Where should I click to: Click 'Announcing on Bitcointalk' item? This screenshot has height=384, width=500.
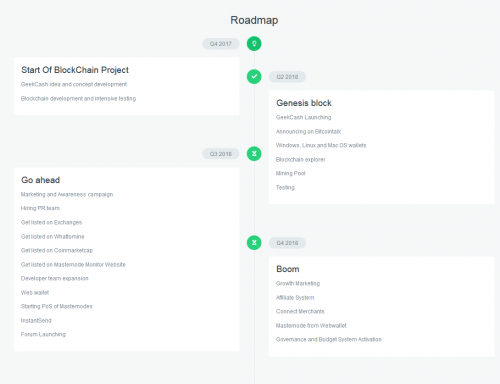[308, 131]
